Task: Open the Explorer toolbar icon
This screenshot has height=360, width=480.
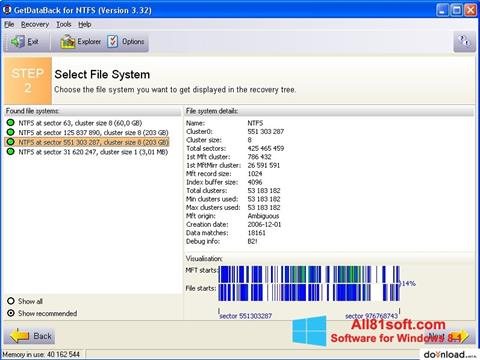Action: tap(68, 42)
